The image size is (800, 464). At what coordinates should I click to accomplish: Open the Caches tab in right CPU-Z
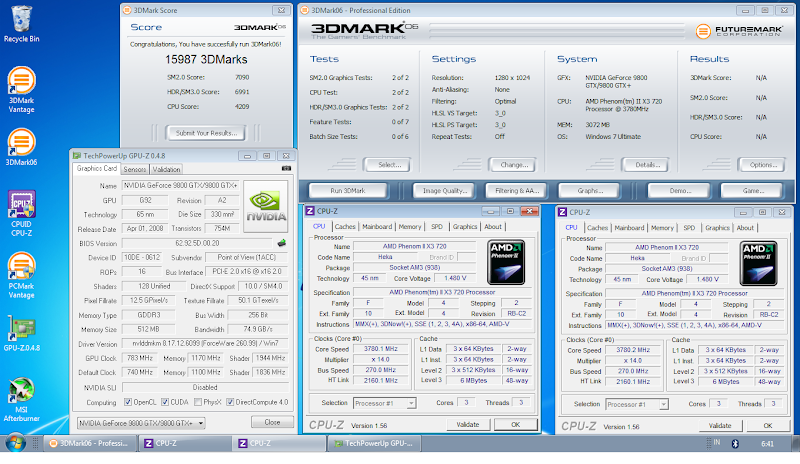point(597,228)
